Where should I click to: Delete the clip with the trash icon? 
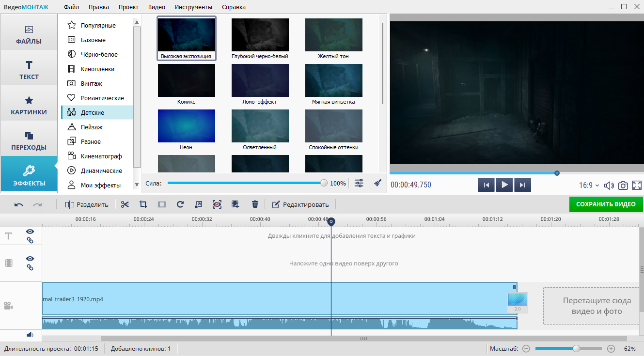pyautogui.click(x=255, y=204)
